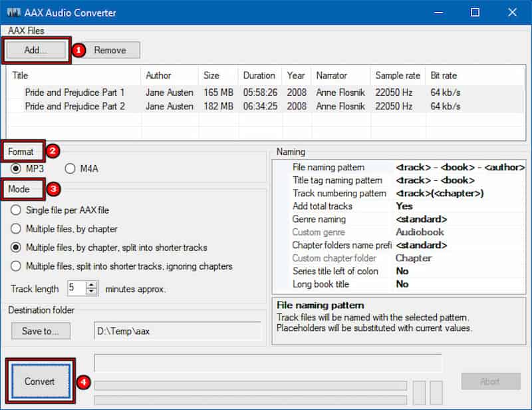Open Chapter folders name prefix value
The width and height of the screenshot is (532, 410).
[x=460, y=245]
